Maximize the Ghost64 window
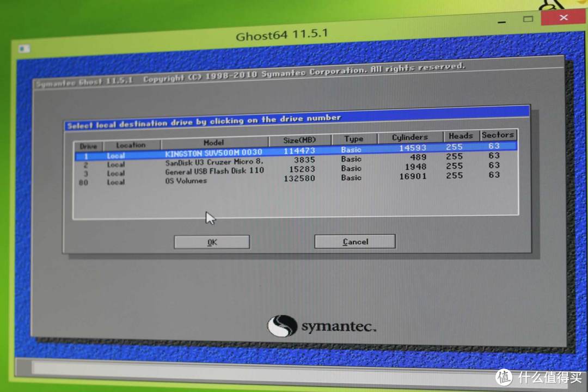Screen dimensions: 588x392 coord(528,19)
